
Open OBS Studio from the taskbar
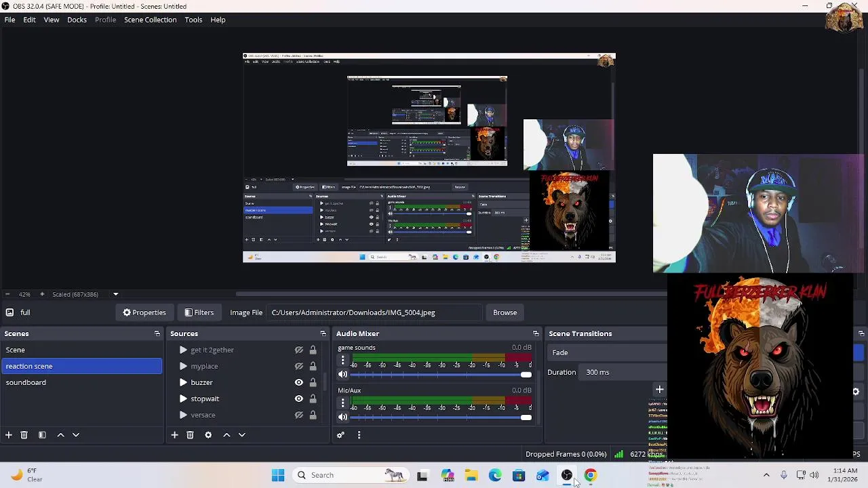tap(566, 475)
